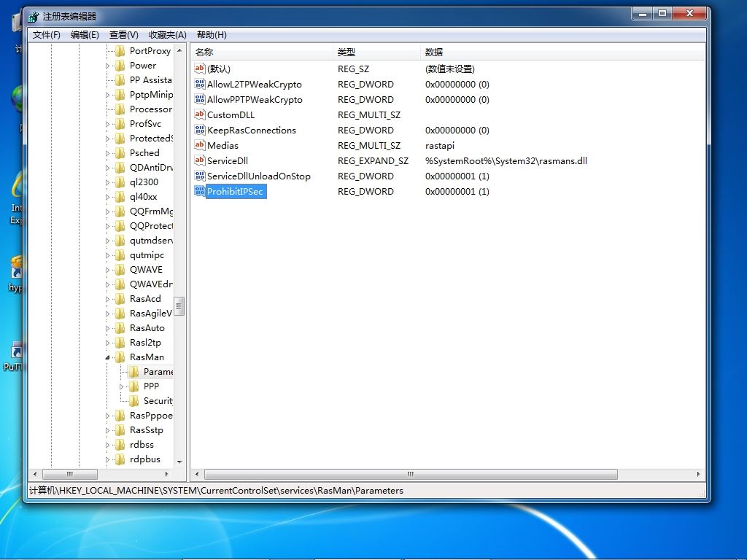Click the Psched folder icon

[120, 153]
